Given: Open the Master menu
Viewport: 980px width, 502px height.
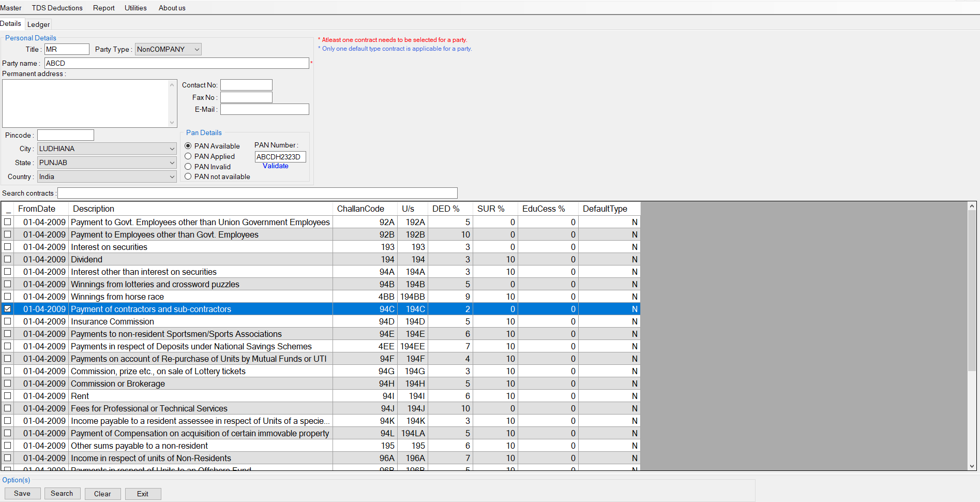Looking at the screenshot, I should (x=11, y=7).
